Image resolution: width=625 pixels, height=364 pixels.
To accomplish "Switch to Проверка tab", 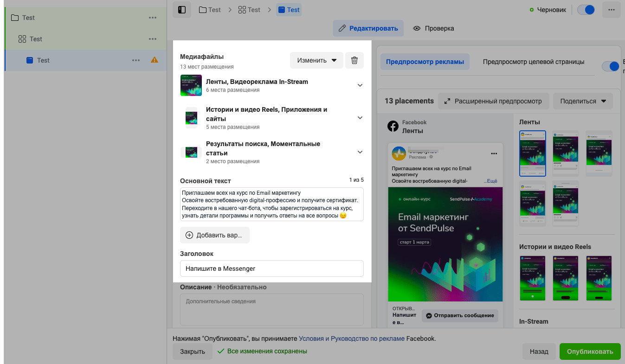I will tap(433, 28).
